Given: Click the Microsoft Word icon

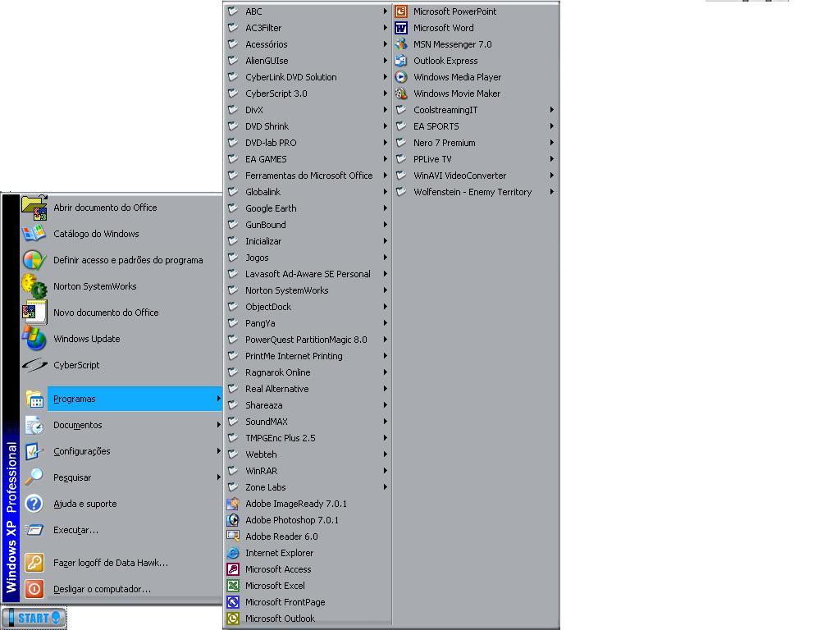Looking at the screenshot, I should point(401,28).
